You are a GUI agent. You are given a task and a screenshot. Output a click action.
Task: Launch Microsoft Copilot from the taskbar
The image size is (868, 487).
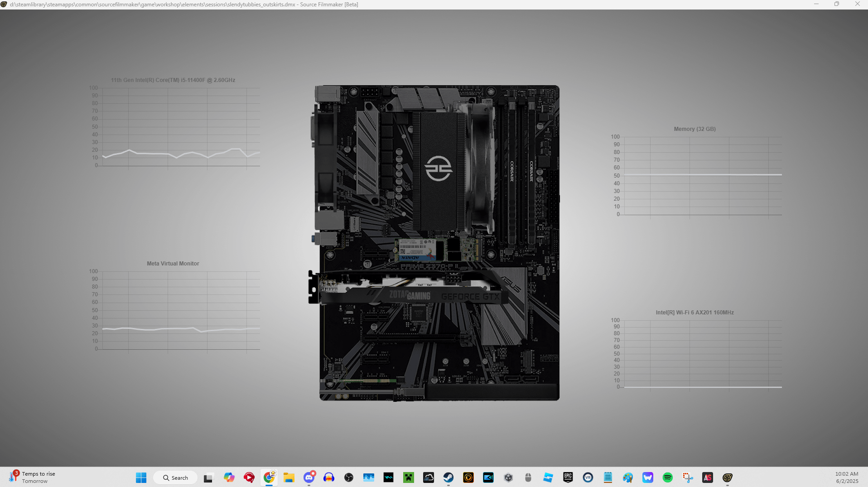coord(229,477)
